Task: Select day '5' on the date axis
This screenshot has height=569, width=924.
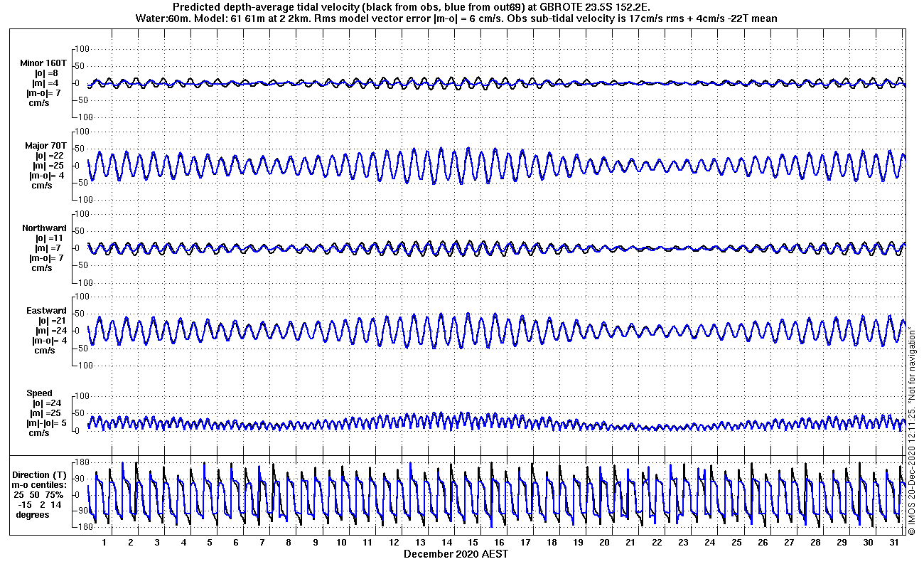Action: click(210, 543)
